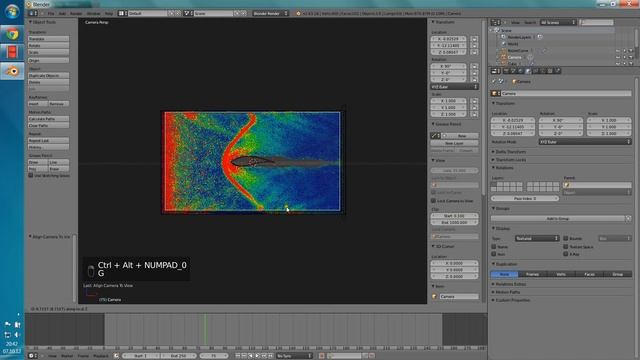
Task: Lock the Y location in the N panel
Action: 474,46
